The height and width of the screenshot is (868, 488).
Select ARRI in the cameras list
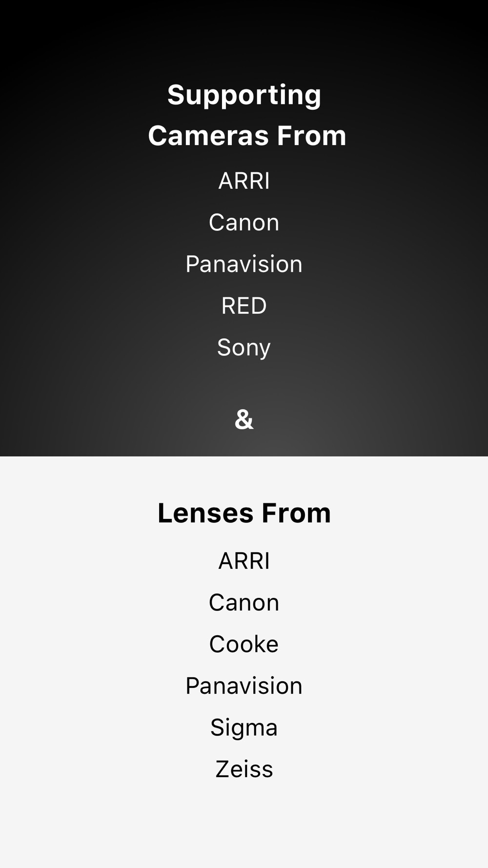tap(244, 181)
